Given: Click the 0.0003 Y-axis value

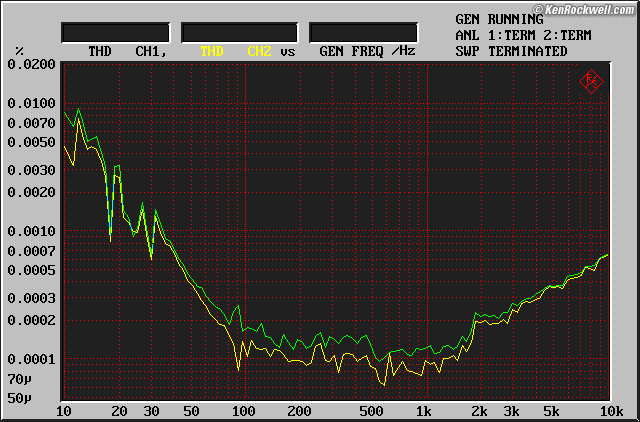Looking at the screenshot, I should [x=31, y=298].
